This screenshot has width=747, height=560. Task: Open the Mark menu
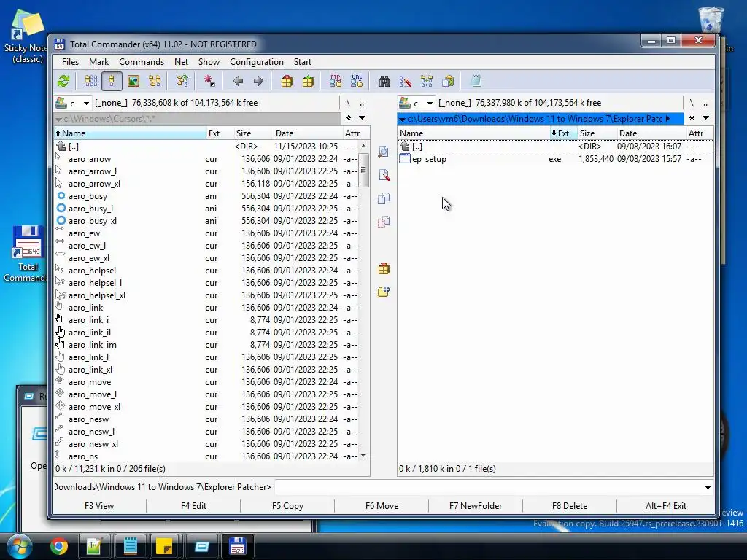pos(98,62)
